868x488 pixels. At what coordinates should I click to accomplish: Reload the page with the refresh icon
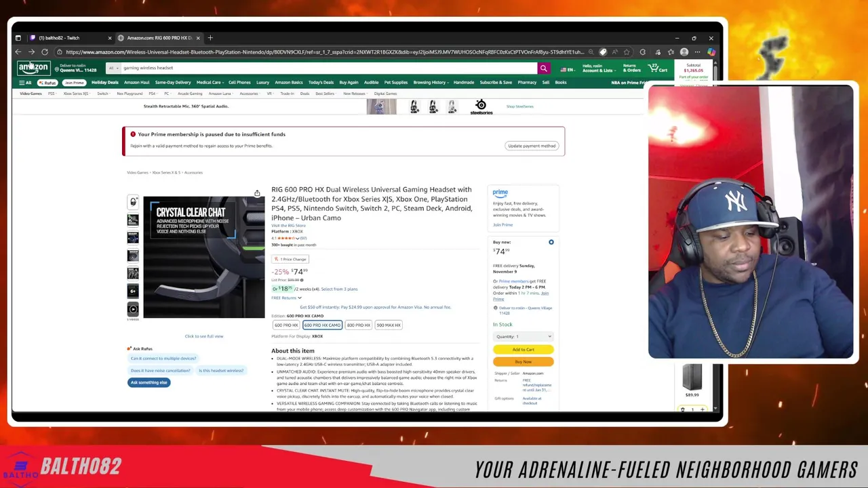[x=45, y=52]
